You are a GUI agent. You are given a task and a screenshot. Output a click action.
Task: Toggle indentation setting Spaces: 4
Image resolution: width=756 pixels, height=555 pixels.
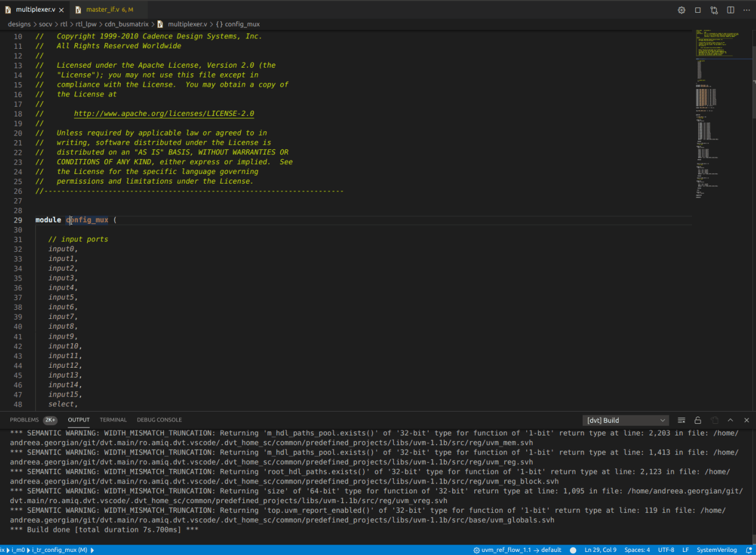pyautogui.click(x=637, y=550)
